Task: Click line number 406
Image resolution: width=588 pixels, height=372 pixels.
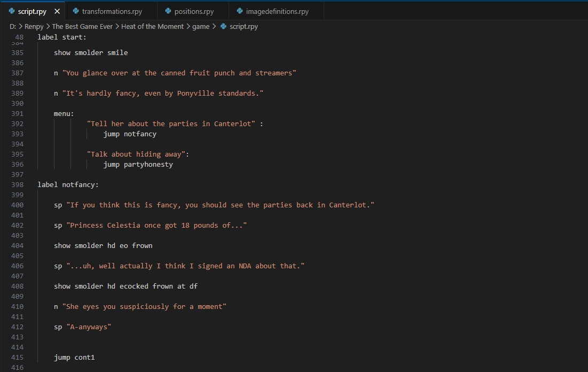Action: pyautogui.click(x=17, y=266)
